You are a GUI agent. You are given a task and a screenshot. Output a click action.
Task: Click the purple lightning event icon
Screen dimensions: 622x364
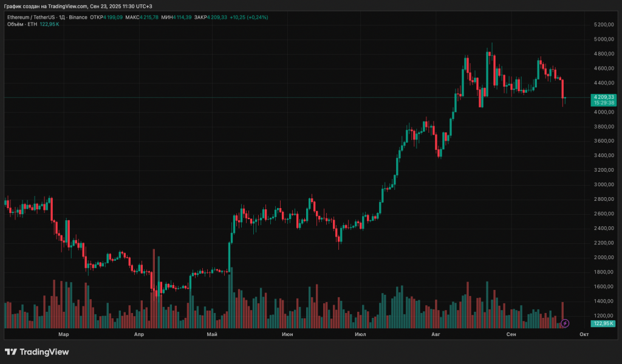pyautogui.click(x=565, y=323)
